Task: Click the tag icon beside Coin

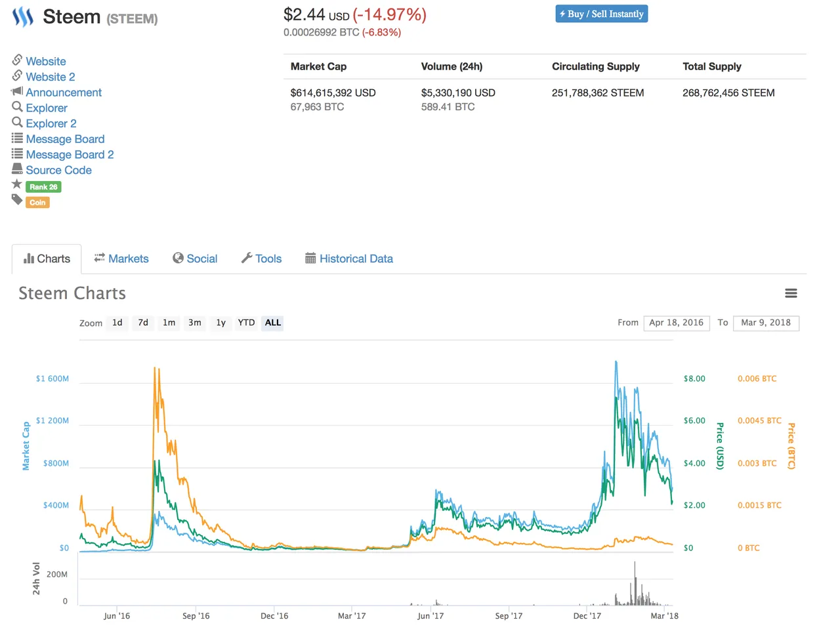Action: click(x=17, y=200)
